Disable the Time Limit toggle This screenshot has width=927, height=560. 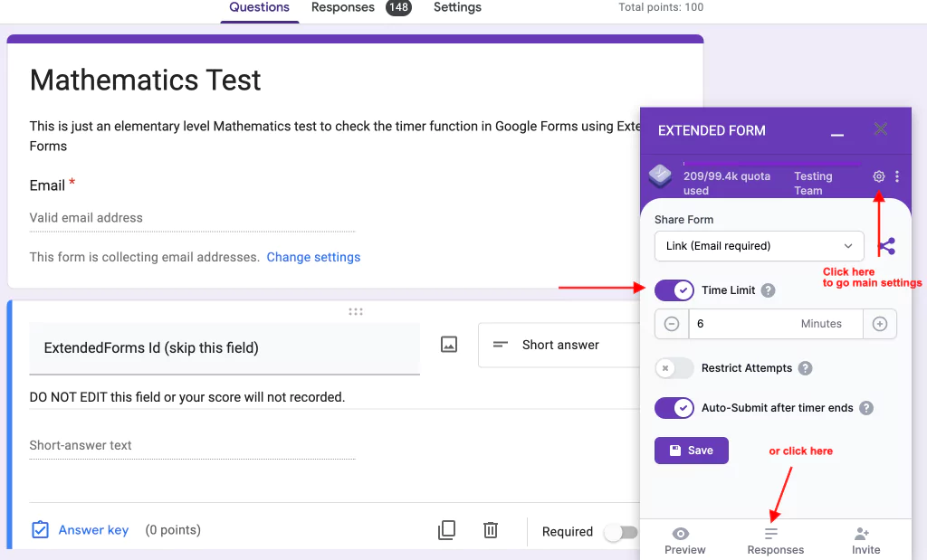[674, 290]
